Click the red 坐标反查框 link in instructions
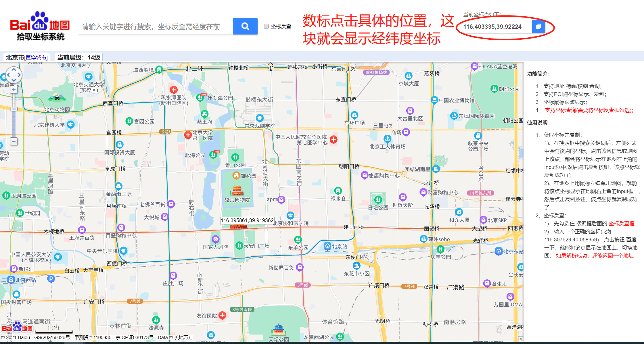Viewport: 644px width, 344px height. coord(622,223)
